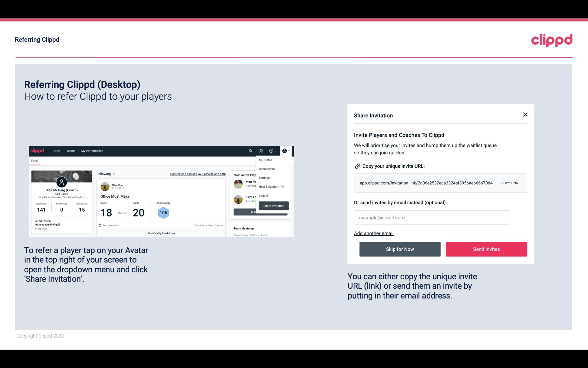Expand the Teams dropdown in navbar
The width and height of the screenshot is (588, 368).
(x=71, y=151)
